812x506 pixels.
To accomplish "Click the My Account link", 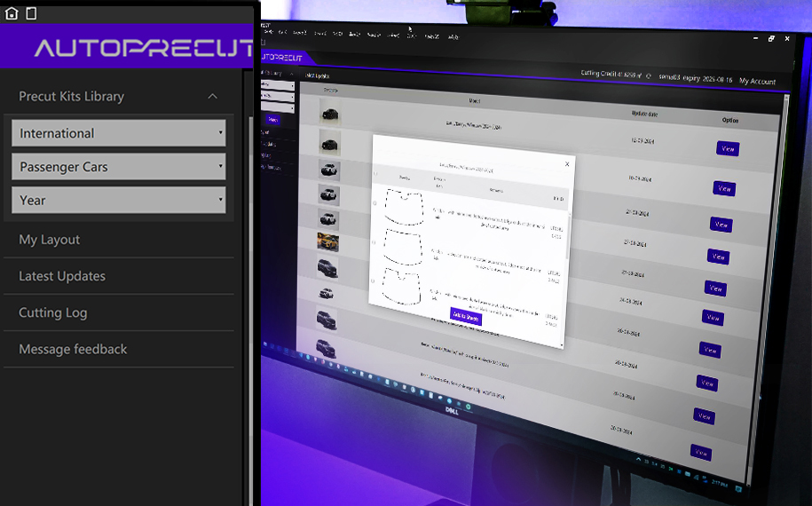I will pyautogui.click(x=757, y=82).
